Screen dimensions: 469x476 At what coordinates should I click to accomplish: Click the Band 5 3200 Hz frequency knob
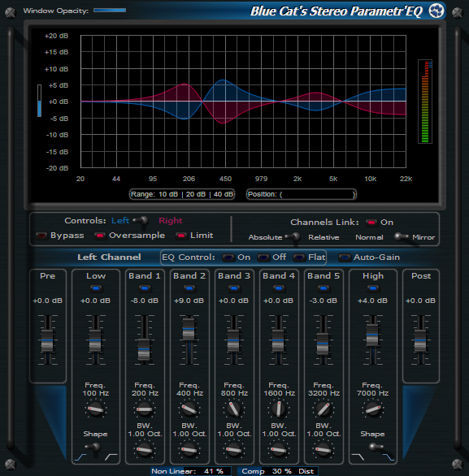(x=324, y=409)
